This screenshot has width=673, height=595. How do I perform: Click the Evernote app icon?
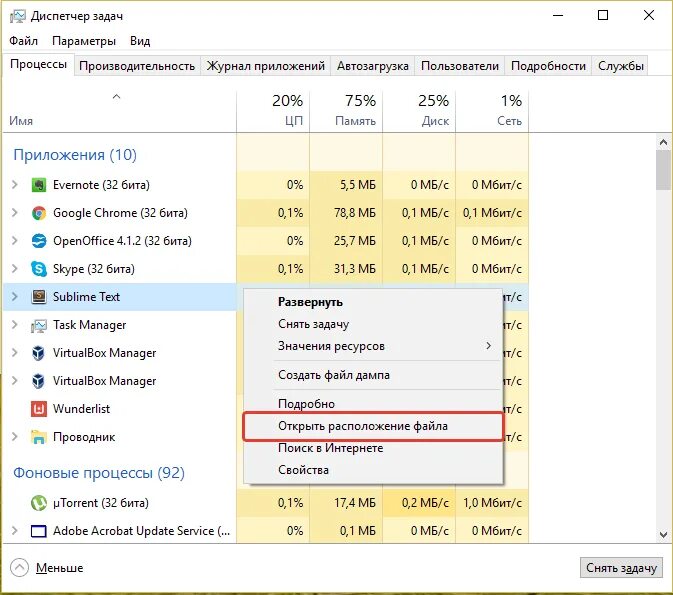coord(39,185)
